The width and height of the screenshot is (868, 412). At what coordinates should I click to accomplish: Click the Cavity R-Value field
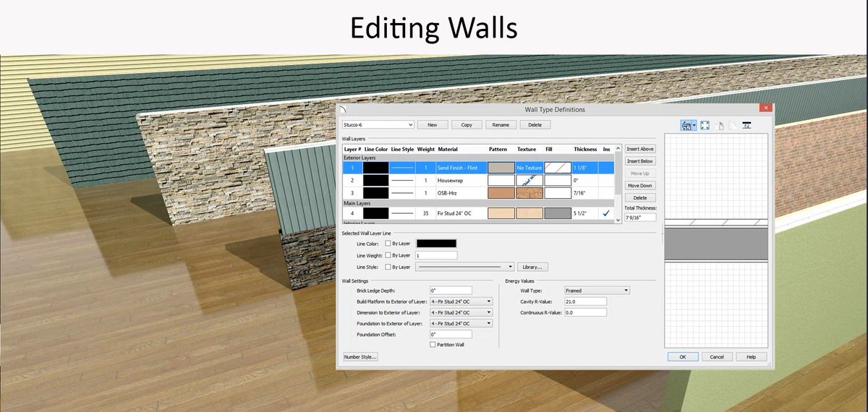tap(585, 301)
